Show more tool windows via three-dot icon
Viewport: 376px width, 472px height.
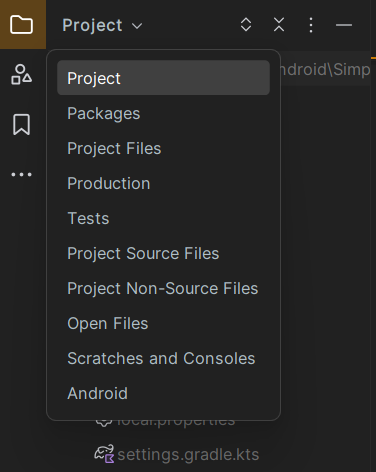click(22, 174)
